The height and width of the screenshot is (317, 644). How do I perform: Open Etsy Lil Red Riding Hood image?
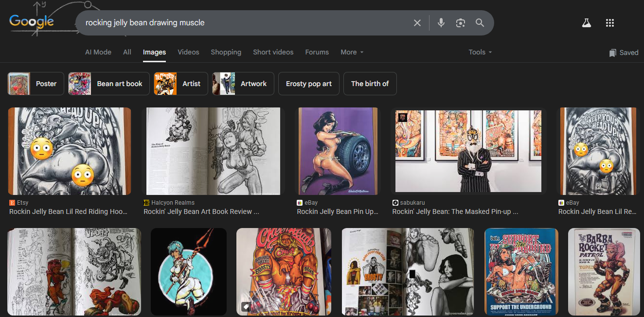[x=70, y=151]
